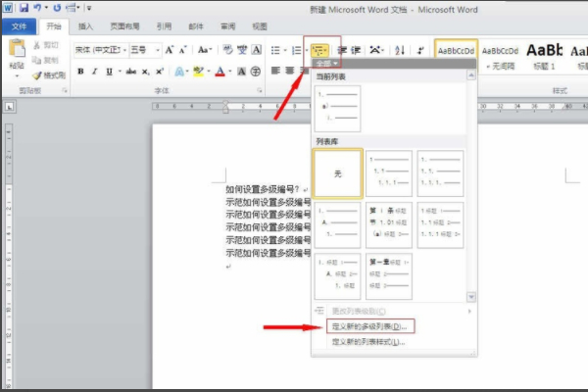The width and height of the screenshot is (588, 392).
Task: Switch to the 插入 ribbon tab
Action: pyautogui.click(x=86, y=26)
